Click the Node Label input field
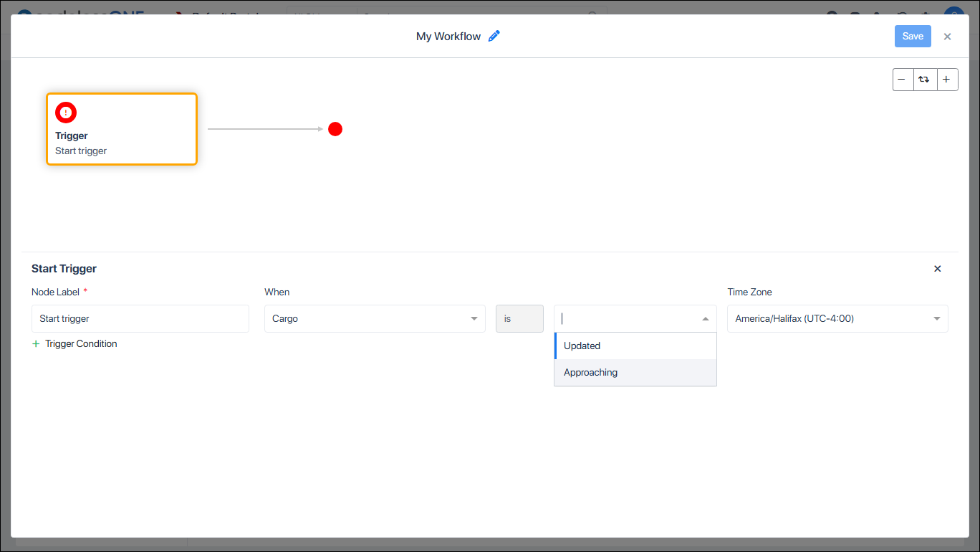Image resolution: width=980 pixels, height=552 pixels. click(x=140, y=319)
